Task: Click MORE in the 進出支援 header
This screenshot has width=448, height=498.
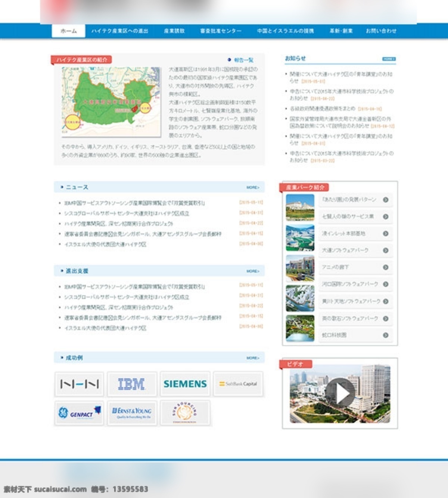Action: pyautogui.click(x=253, y=271)
